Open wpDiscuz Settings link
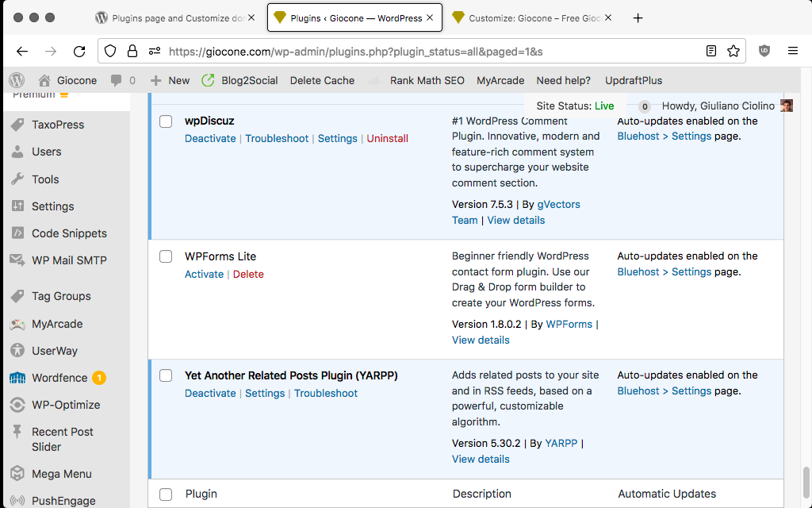The image size is (812, 508). coord(338,138)
